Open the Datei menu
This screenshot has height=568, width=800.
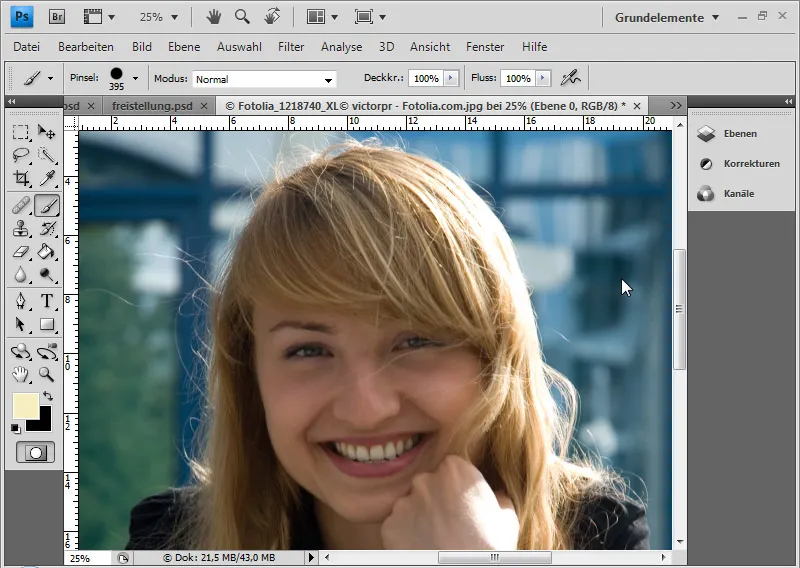(27, 47)
